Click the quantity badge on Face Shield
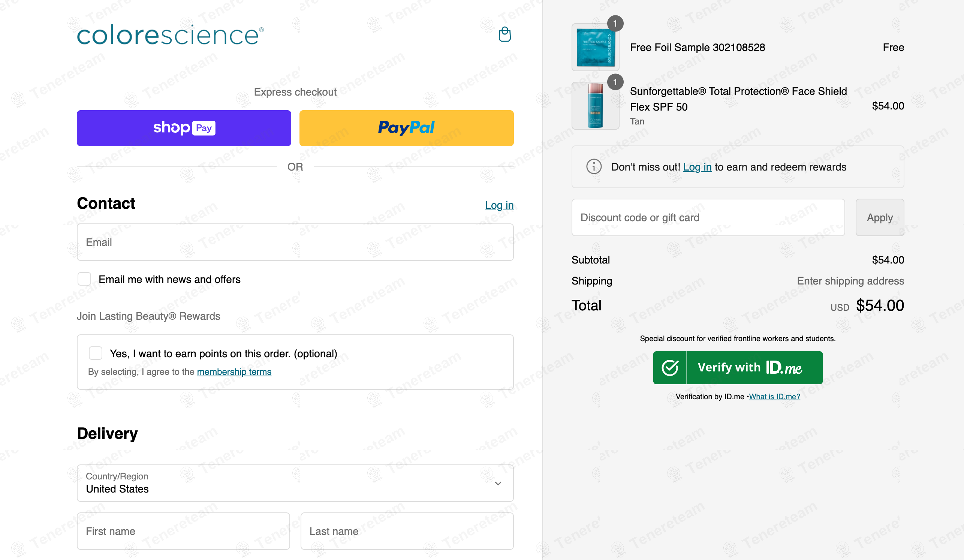The height and width of the screenshot is (560, 964). click(x=615, y=82)
